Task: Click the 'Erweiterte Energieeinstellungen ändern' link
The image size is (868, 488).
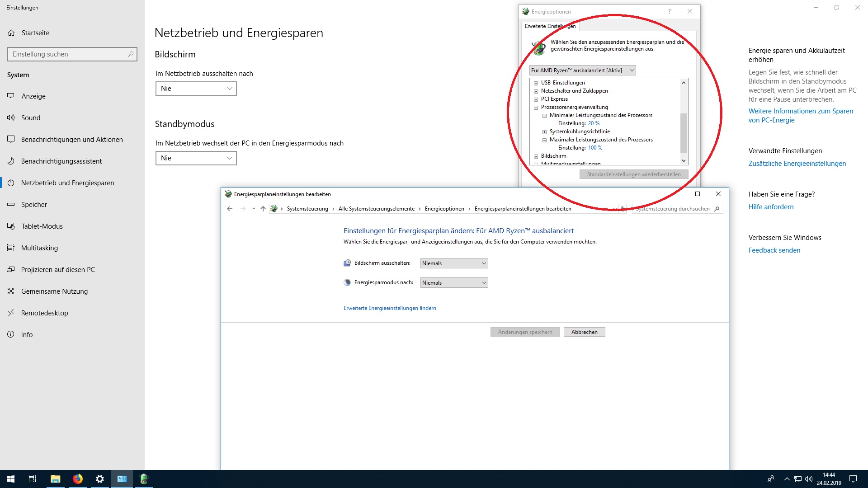Action: tap(390, 308)
